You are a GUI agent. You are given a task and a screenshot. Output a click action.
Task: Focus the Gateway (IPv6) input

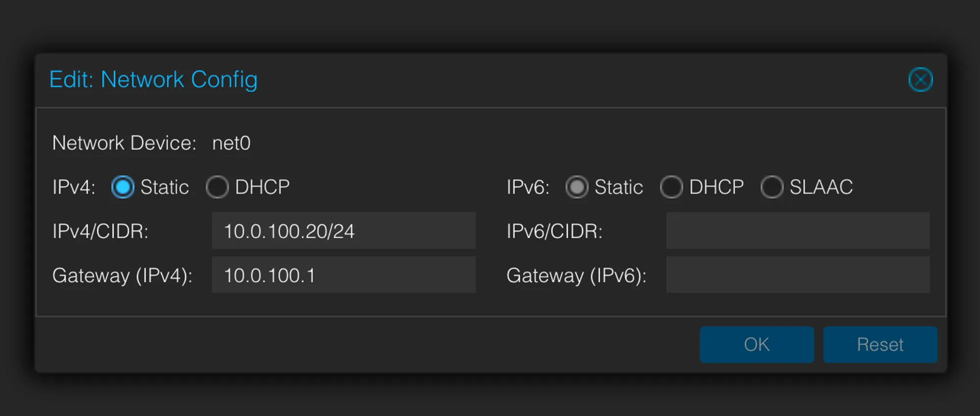797,274
